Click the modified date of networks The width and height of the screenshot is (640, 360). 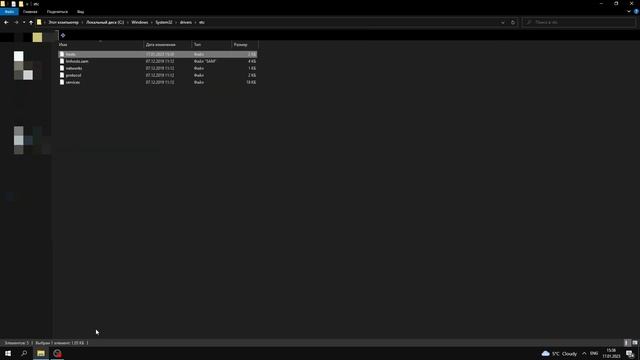click(x=160, y=68)
